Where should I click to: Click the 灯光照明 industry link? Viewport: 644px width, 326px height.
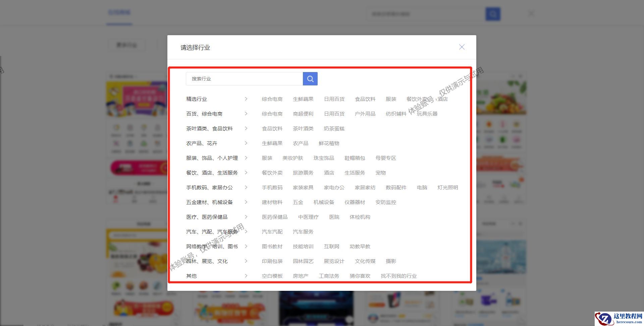(x=448, y=188)
